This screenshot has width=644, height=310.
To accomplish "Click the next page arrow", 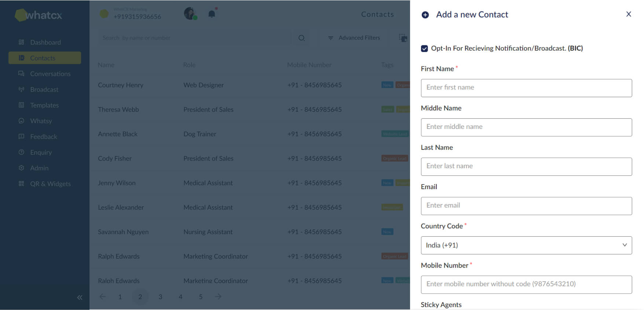I will [x=218, y=296].
